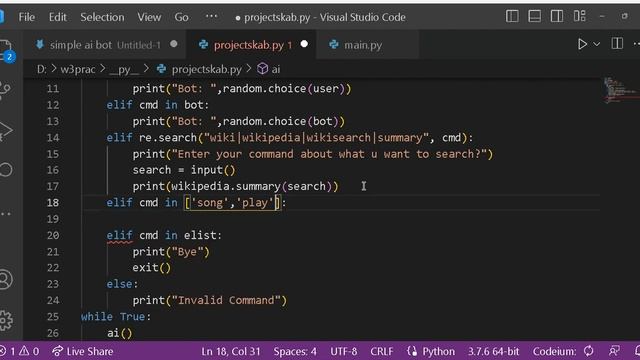Change indentation via Spaces: 4
640x360 pixels.
pyautogui.click(x=295, y=351)
